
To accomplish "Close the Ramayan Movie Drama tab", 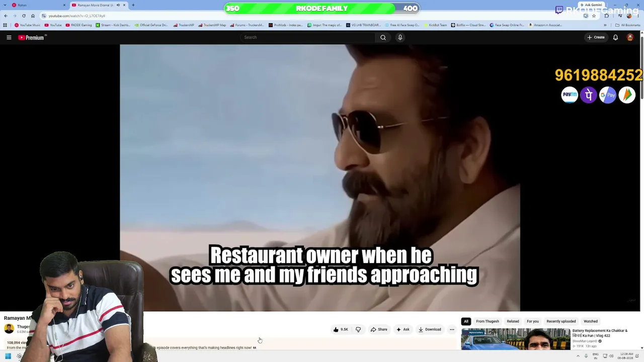I will coord(124,5).
